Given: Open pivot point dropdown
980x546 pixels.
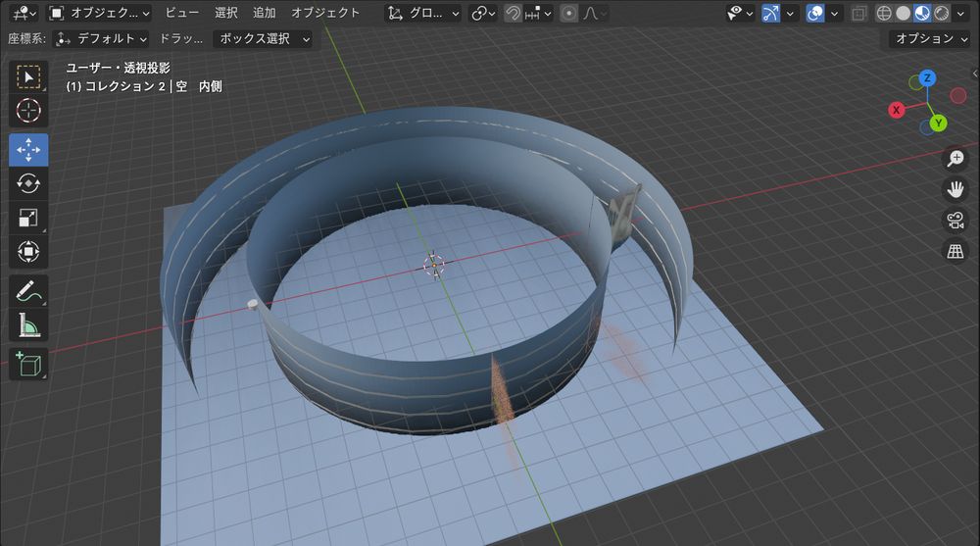Looking at the screenshot, I should tap(483, 13).
